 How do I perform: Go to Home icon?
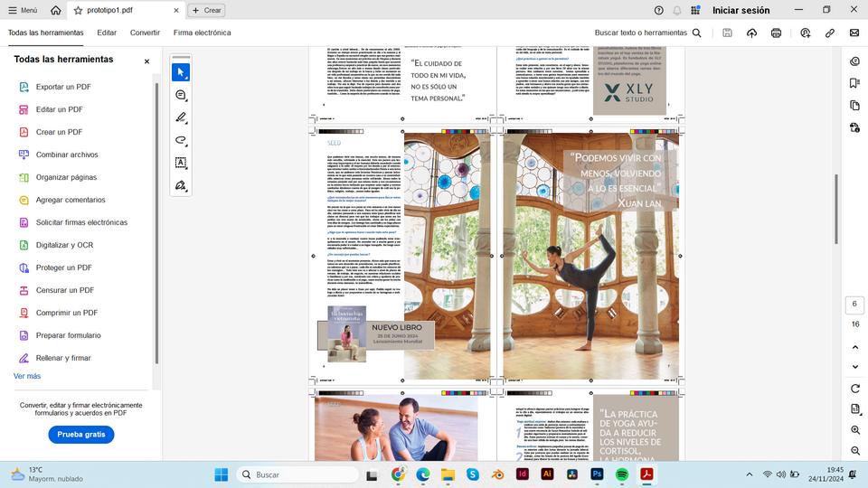pos(55,10)
